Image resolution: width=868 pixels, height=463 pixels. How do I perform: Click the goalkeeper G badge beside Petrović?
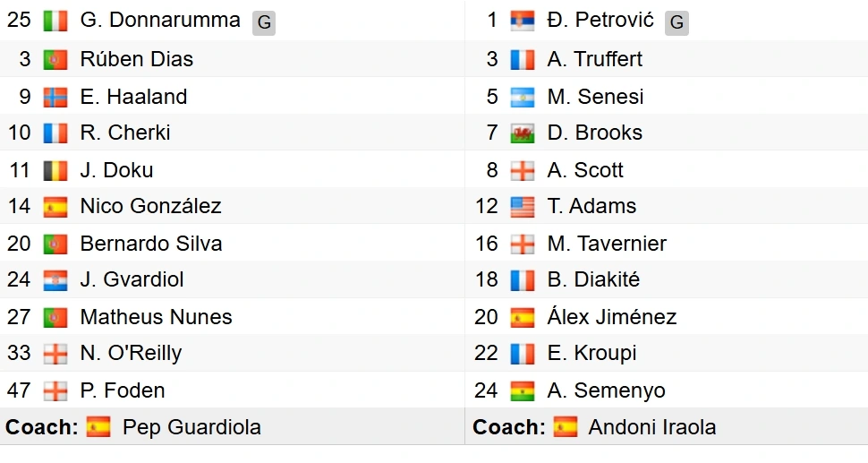(x=677, y=22)
